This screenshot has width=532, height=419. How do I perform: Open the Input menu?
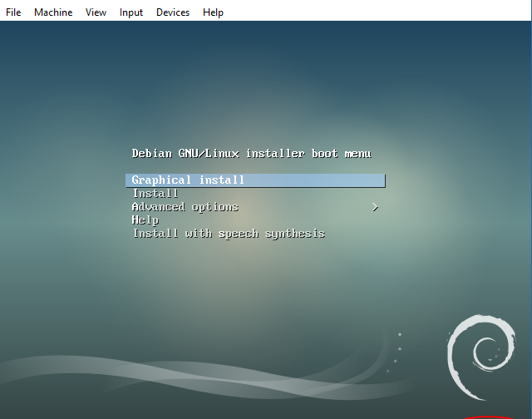coord(131,12)
